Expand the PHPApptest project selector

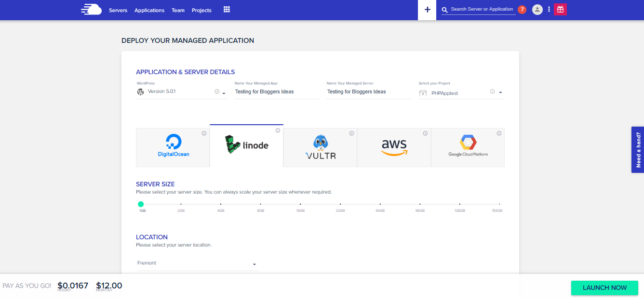(x=501, y=92)
